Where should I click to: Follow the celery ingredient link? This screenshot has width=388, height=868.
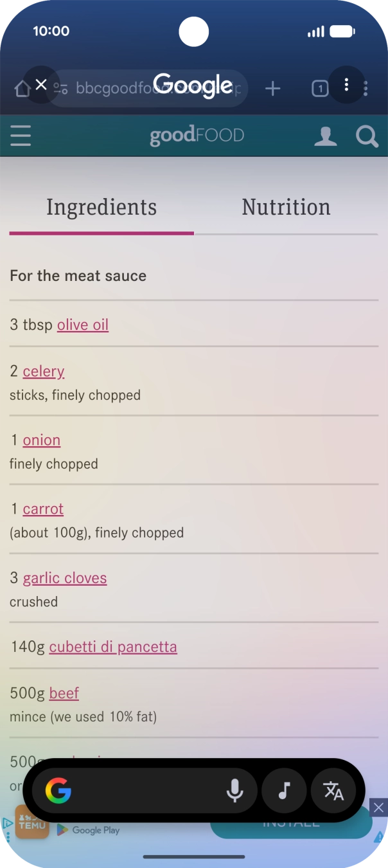[x=44, y=371]
